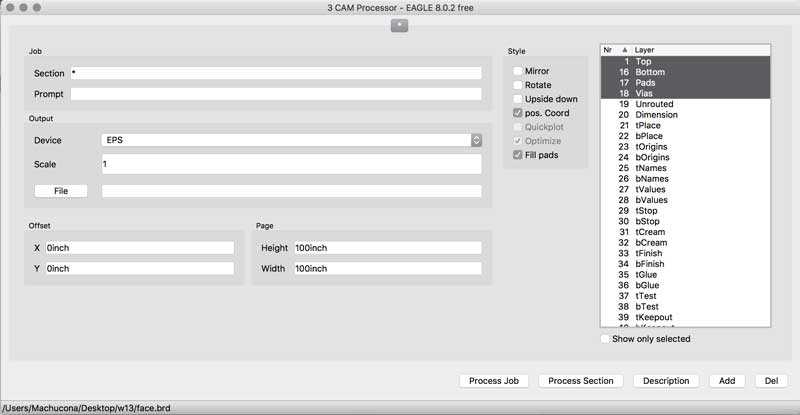Select layer 21 tPlace
Image resolution: width=800 pixels, height=415 pixels.
686,126
